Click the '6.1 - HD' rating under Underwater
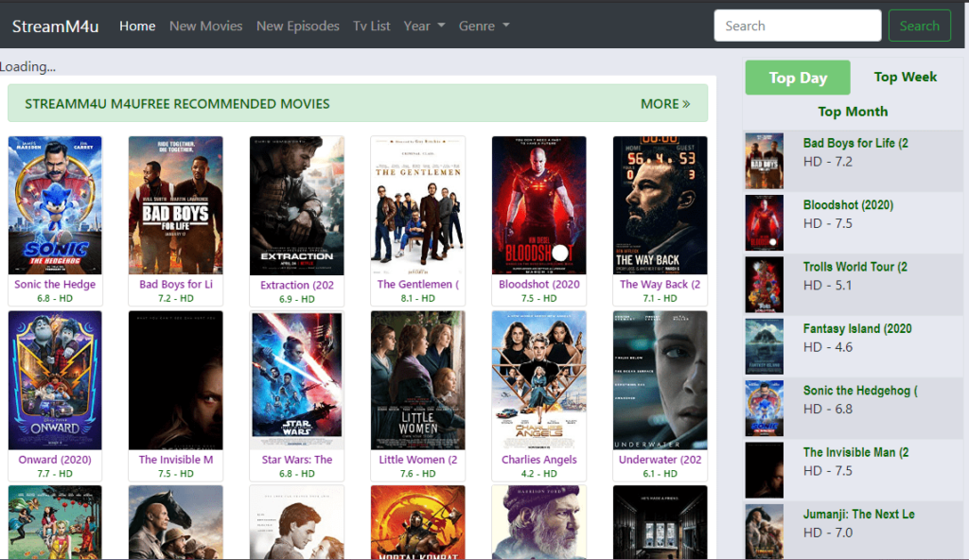 pos(660,474)
